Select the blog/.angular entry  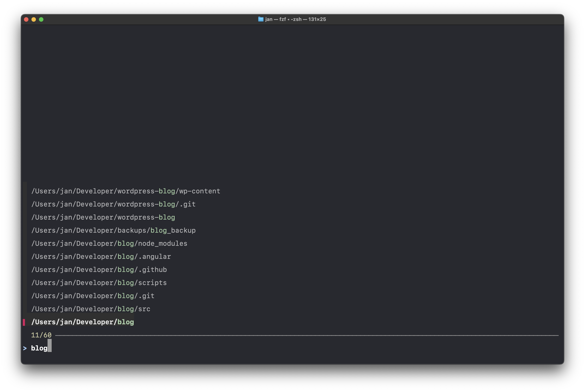coord(101,256)
